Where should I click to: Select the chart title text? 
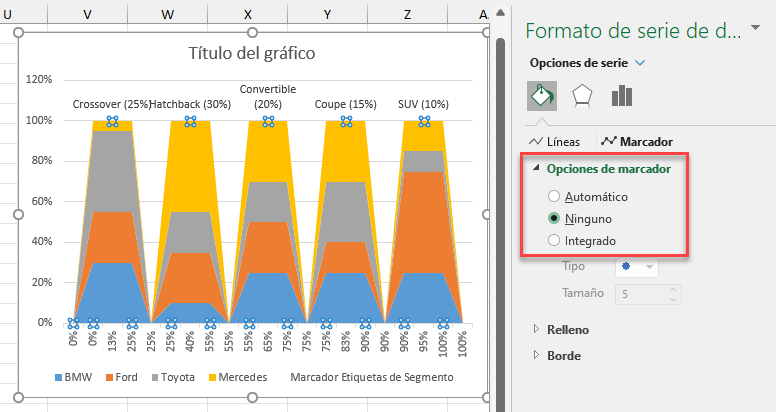[x=252, y=53]
